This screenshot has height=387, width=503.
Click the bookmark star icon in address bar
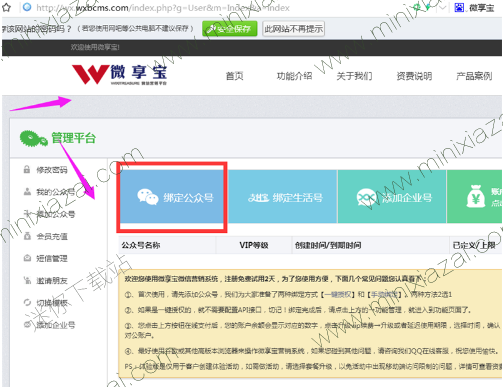click(x=6, y=7)
